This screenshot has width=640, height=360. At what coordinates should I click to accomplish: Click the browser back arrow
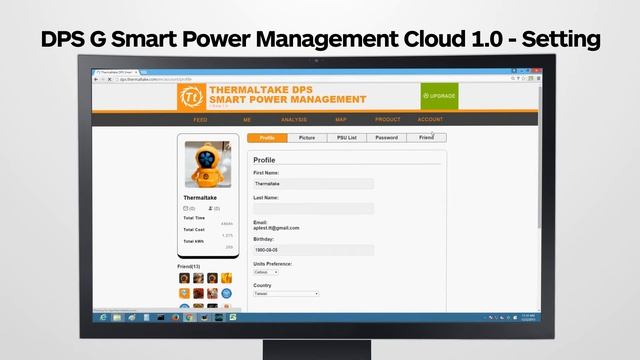96,79
